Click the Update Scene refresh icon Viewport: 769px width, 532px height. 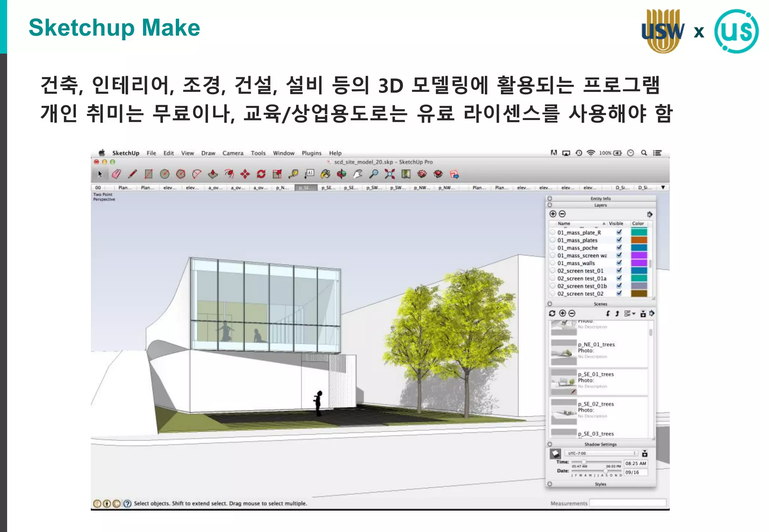point(552,313)
